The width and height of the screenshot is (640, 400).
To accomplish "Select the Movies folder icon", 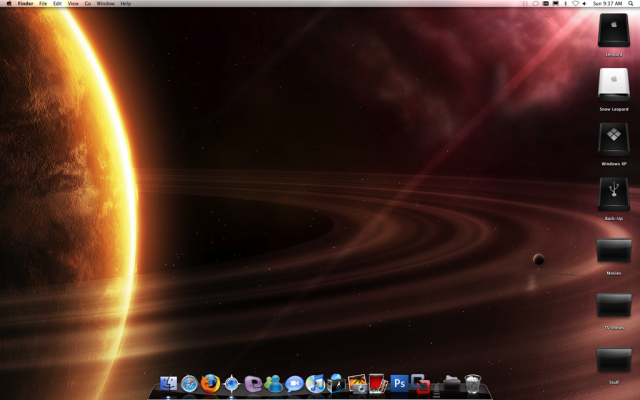I will pyautogui.click(x=614, y=250).
